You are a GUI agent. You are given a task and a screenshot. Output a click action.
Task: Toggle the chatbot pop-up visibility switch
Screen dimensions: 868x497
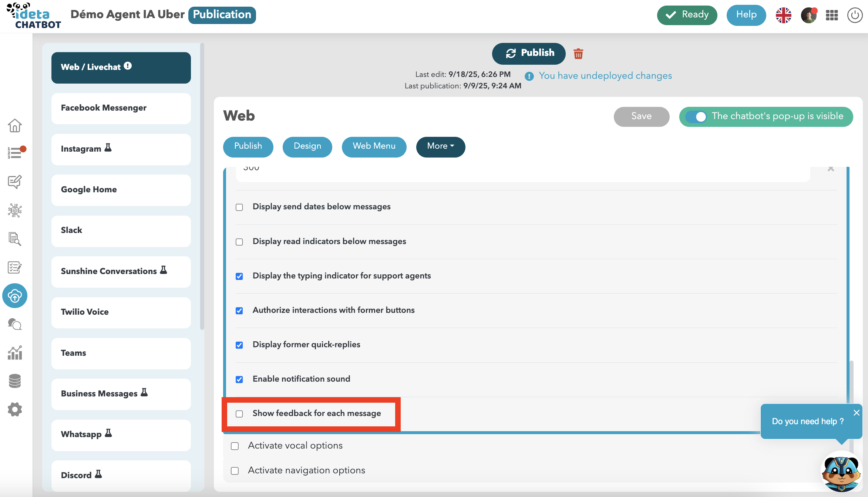click(x=696, y=117)
